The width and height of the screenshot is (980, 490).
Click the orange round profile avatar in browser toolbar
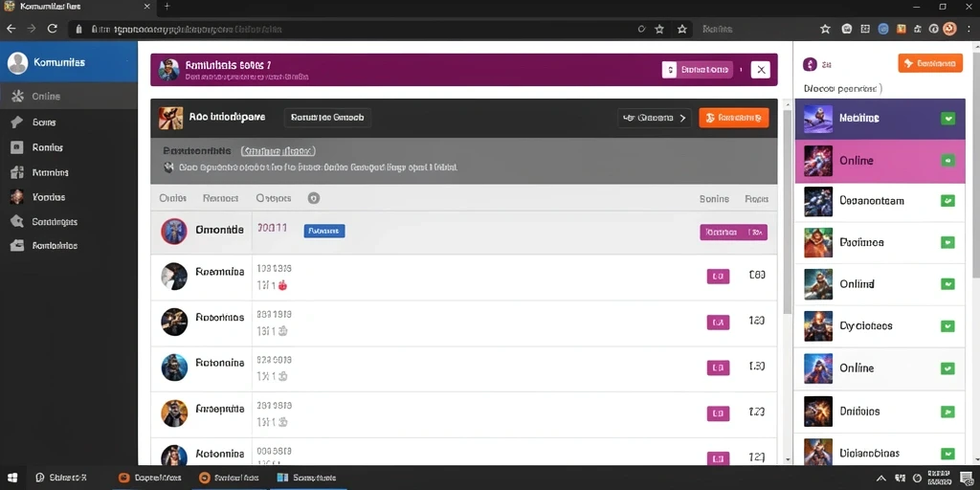[x=950, y=29]
